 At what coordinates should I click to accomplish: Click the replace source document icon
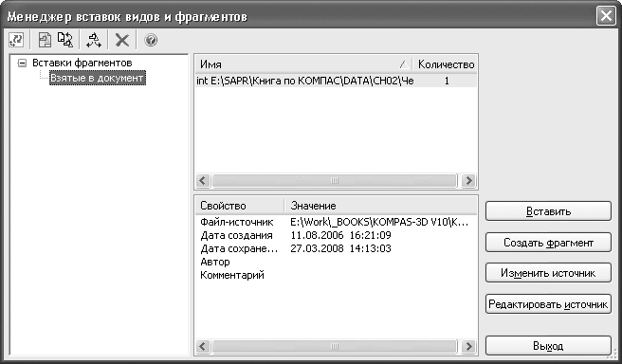[65, 40]
